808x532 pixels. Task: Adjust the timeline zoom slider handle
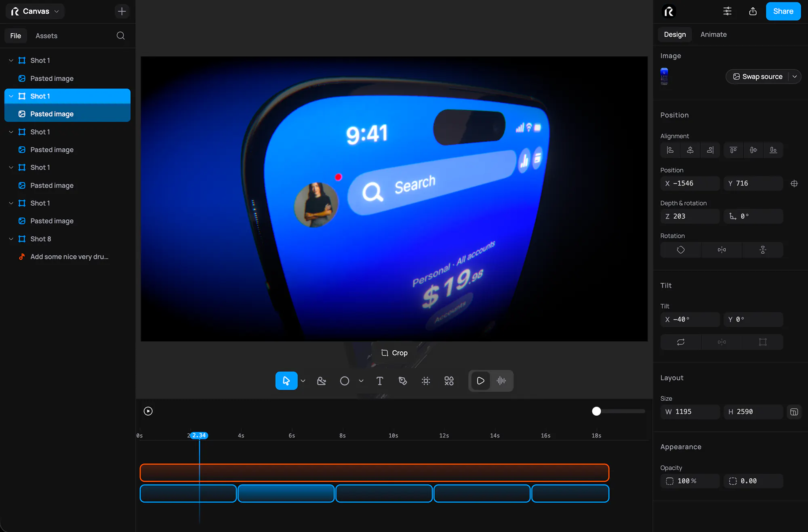click(596, 411)
